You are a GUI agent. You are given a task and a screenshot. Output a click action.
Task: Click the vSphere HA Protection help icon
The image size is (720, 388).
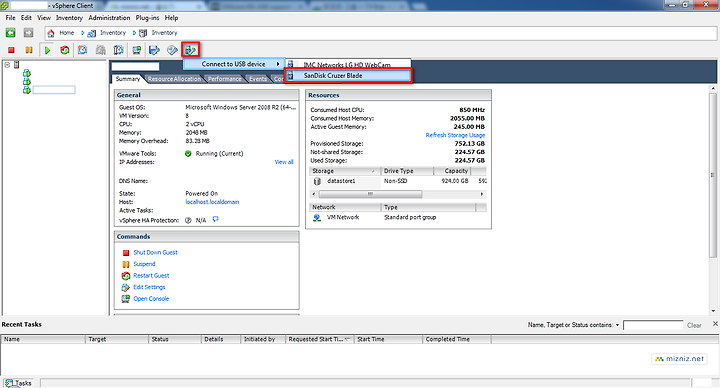[188, 220]
